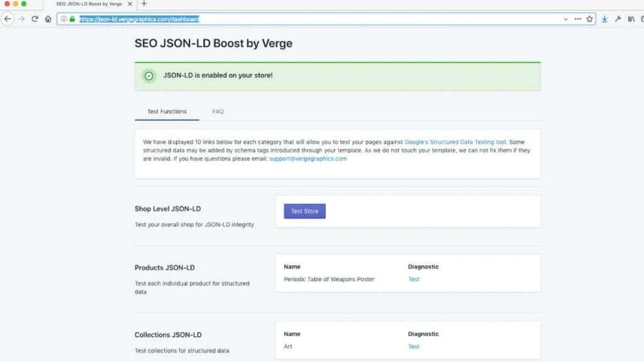Open developer tools wrench icon
Image resolution: width=644 pixels, height=362 pixels.
[618, 19]
